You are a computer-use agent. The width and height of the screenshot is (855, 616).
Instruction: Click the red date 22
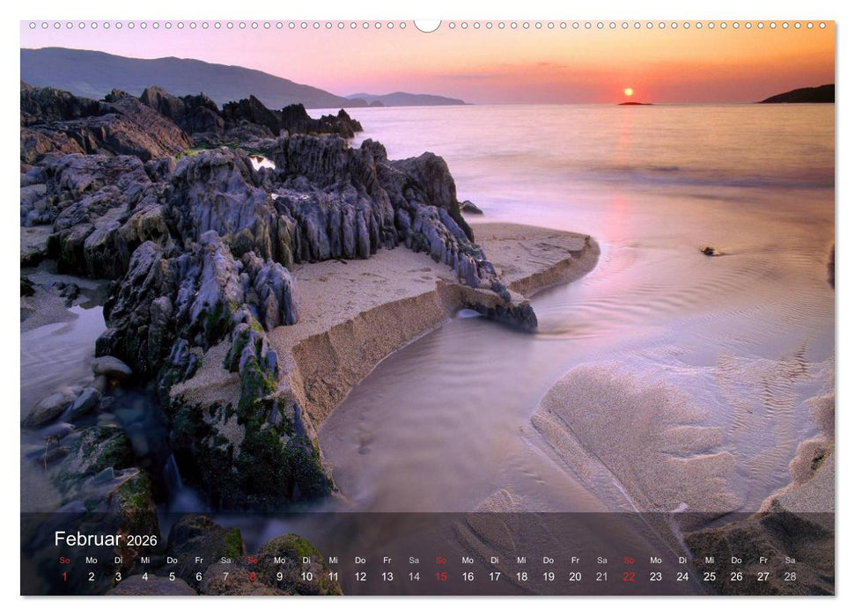click(x=628, y=574)
